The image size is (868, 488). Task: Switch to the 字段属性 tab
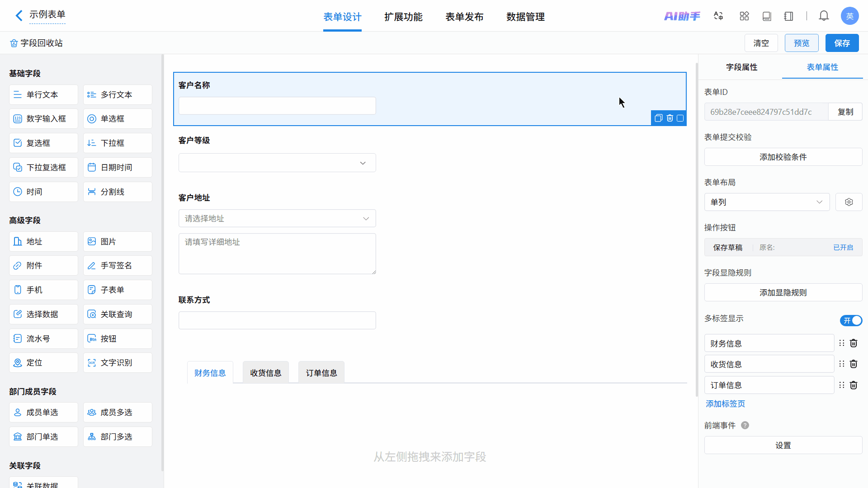tap(741, 67)
